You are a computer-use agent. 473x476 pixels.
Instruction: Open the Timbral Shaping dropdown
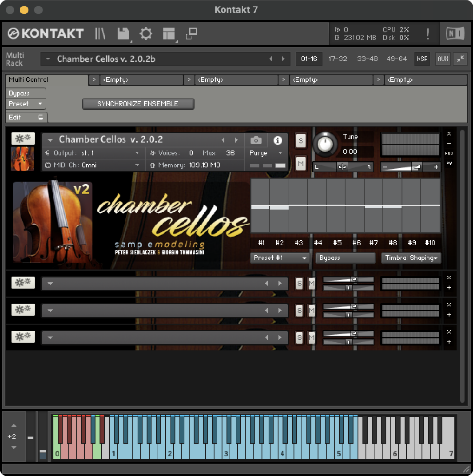tap(411, 258)
